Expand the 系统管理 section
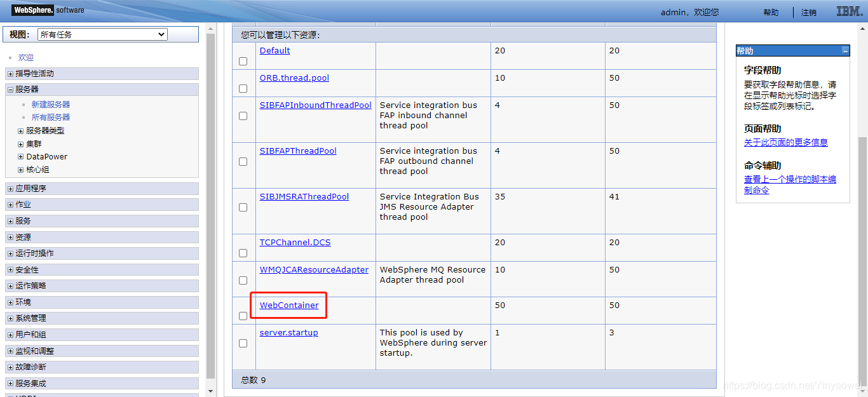 [10, 318]
